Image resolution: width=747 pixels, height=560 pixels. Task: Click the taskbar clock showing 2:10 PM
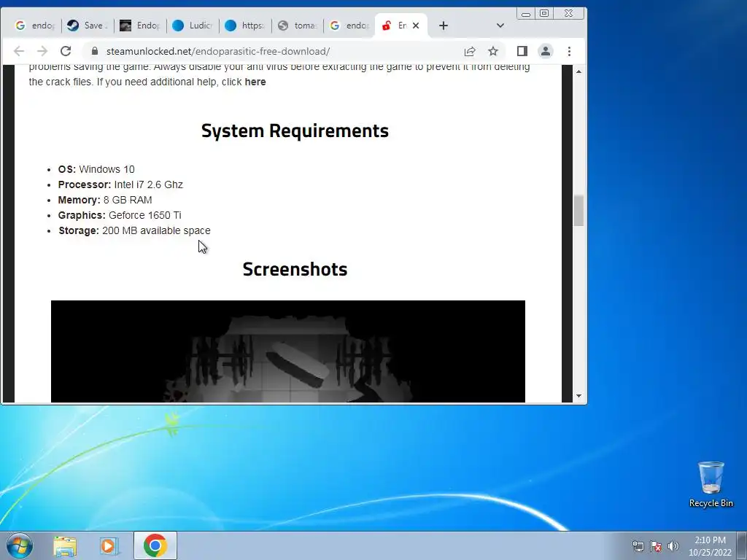click(x=710, y=546)
